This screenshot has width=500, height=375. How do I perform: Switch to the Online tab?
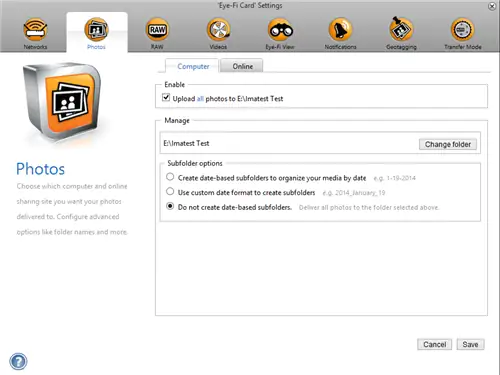pyautogui.click(x=242, y=66)
